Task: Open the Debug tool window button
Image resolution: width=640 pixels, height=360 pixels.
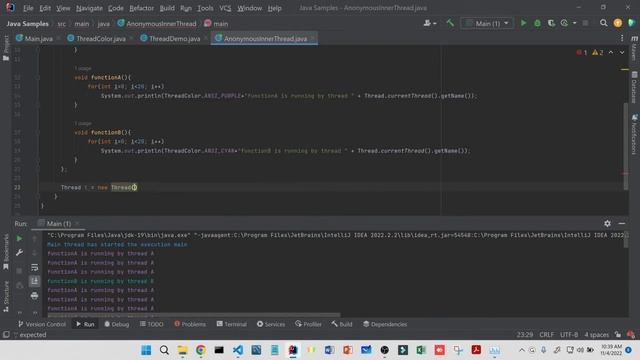Action: [117, 324]
